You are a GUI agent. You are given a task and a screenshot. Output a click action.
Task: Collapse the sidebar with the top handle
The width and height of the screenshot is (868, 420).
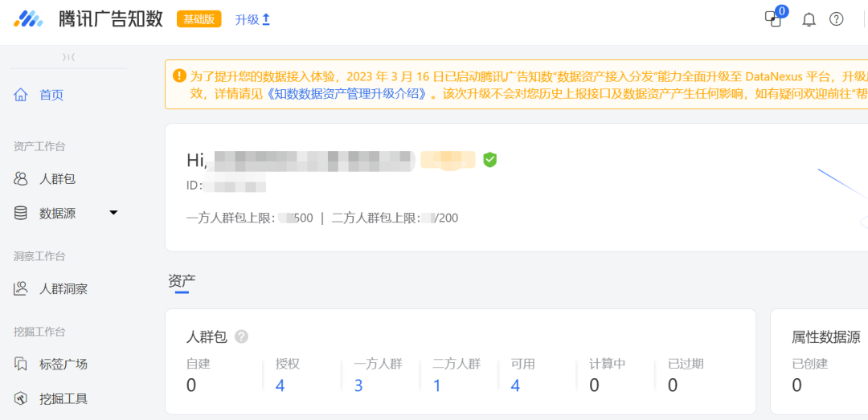point(68,56)
